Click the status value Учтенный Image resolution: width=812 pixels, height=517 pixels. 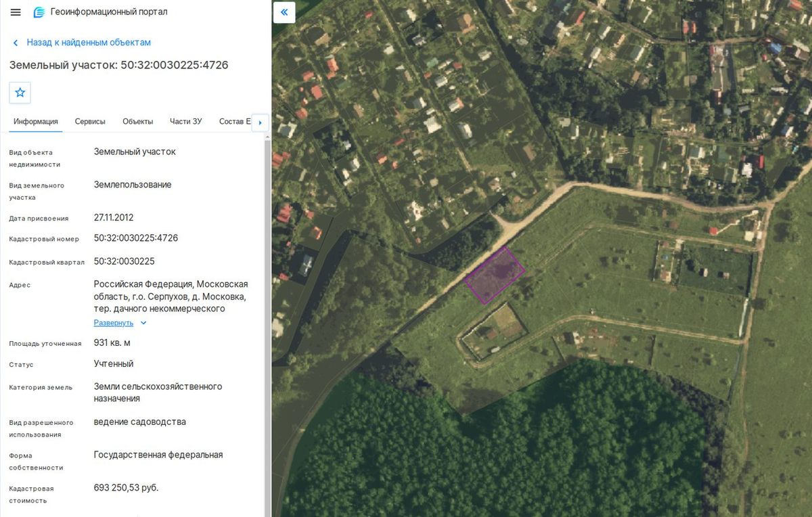[x=114, y=364]
